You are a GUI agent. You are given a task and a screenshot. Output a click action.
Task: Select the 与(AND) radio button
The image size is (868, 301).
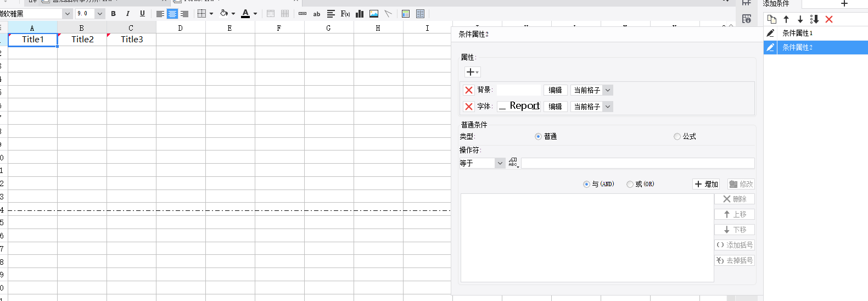coord(586,185)
